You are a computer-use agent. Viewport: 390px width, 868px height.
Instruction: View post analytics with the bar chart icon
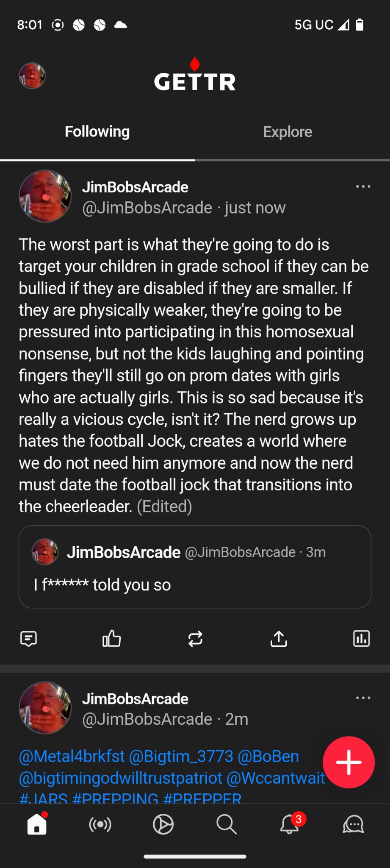(361, 639)
